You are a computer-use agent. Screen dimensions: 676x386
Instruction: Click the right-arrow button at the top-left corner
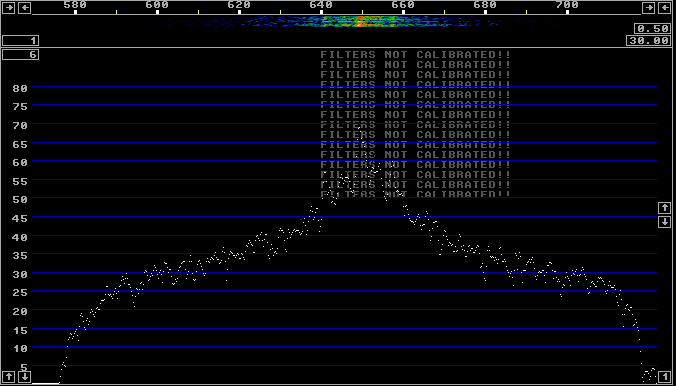[8, 7]
